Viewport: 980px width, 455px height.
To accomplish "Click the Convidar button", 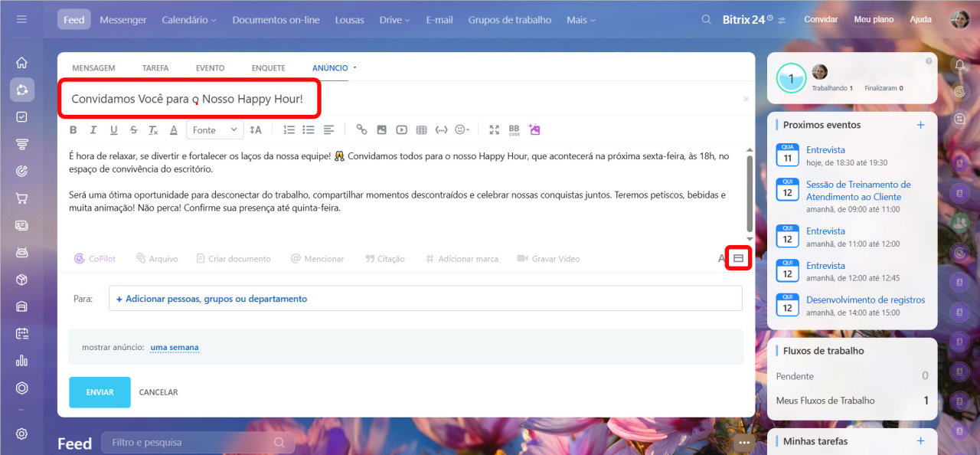I will 821,20.
